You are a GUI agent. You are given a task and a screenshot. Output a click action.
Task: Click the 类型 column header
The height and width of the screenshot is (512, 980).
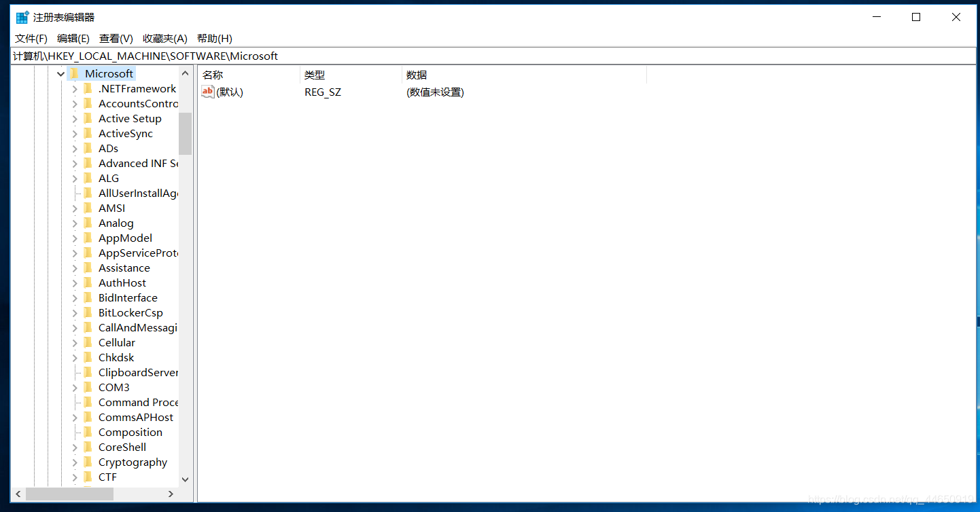click(351, 75)
